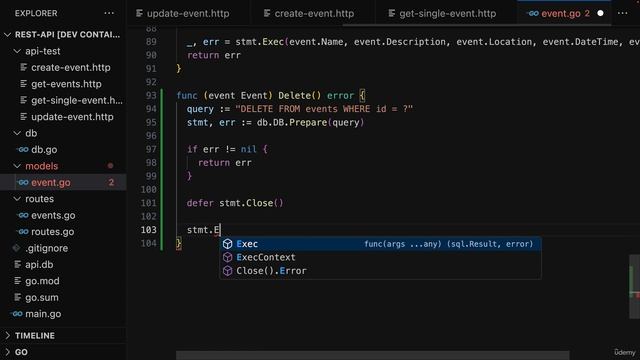Click the file icon on create-event.http tab

point(267,13)
